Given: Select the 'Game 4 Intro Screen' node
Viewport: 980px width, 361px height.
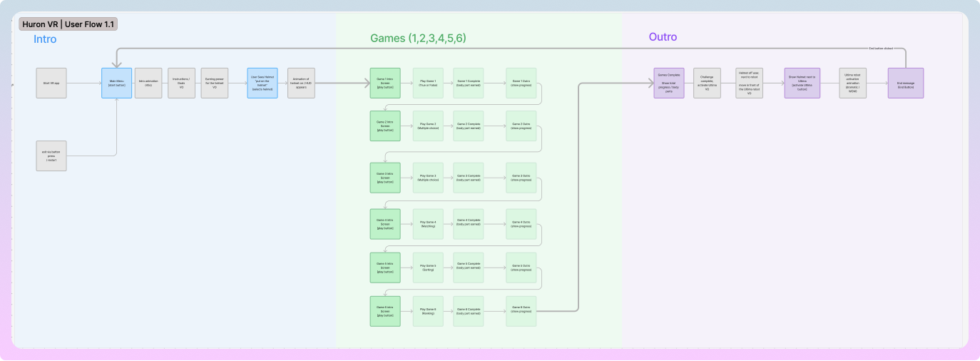Looking at the screenshot, I should [x=385, y=224].
